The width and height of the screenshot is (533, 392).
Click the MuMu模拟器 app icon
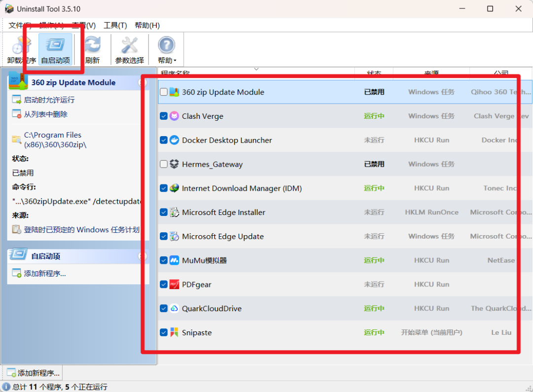click(x=174, y=260)
